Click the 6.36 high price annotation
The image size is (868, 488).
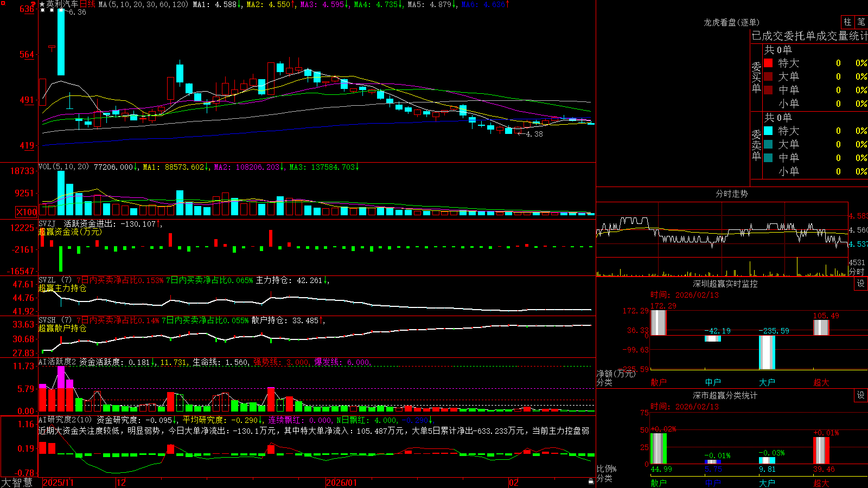[77, 12]
